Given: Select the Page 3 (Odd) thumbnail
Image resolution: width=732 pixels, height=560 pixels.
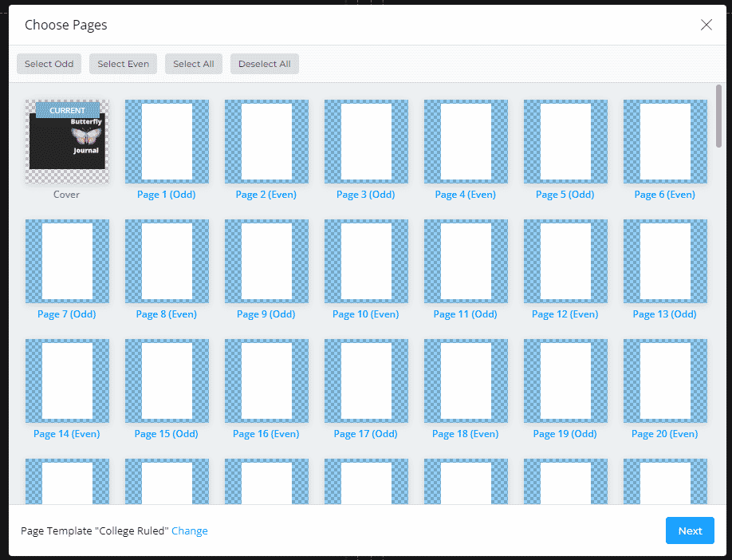Looking at the screenshot, I should [x=367, y=141].
